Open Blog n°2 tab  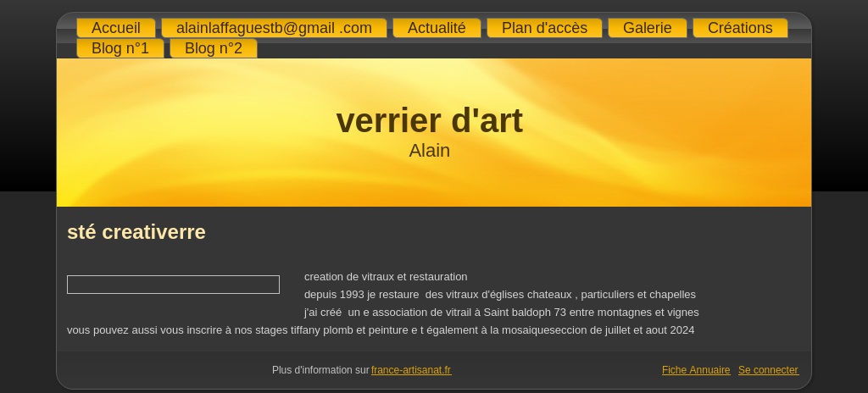213,48
